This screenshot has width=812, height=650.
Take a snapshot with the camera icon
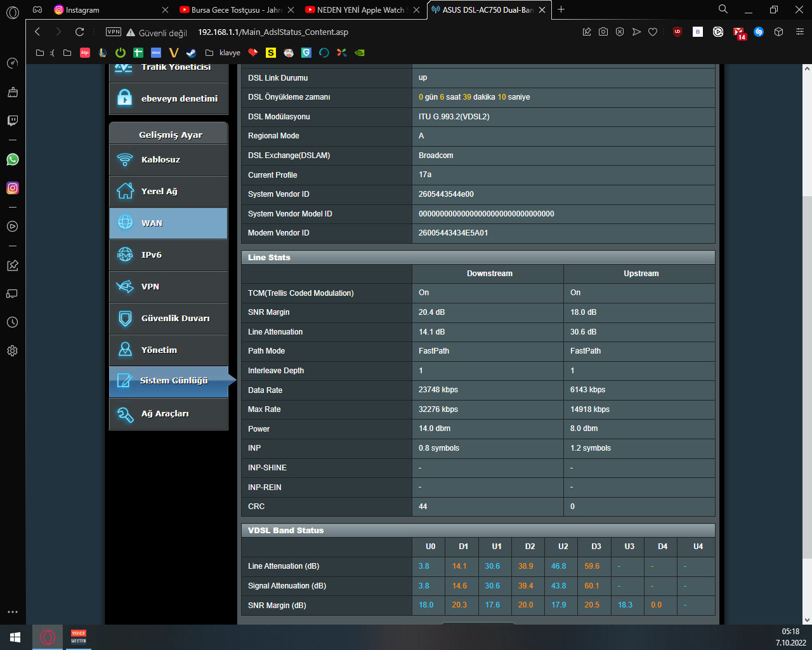[603, 32]
